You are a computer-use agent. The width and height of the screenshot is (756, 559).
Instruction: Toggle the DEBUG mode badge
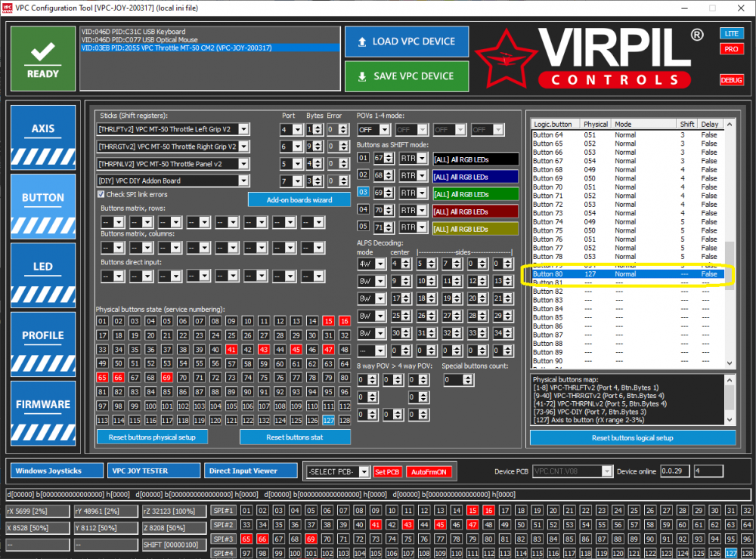point(731,80)
